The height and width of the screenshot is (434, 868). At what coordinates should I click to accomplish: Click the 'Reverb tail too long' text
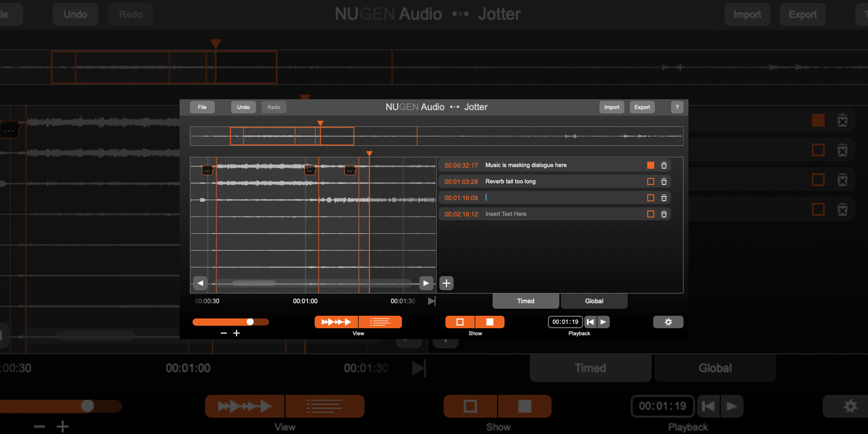point(510,182)
